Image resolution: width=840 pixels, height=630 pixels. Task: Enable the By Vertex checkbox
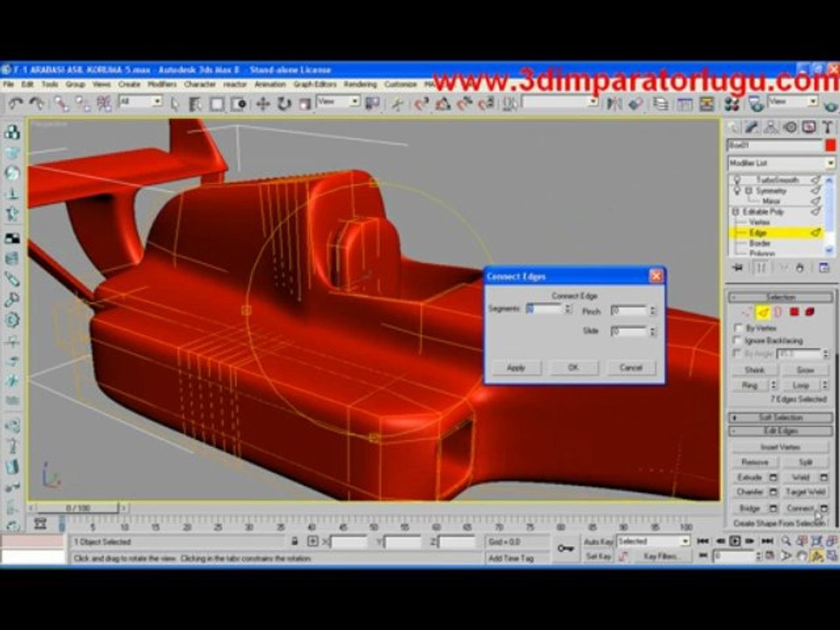click(738, 328)
